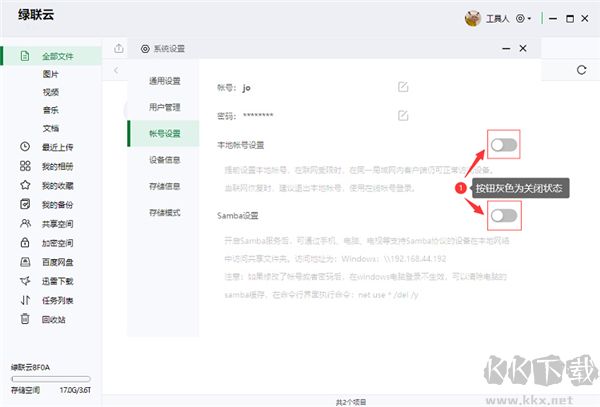Select the 帐号设置 tab
This screenshot has height=407, width=600.
click(x=165, y=133)
